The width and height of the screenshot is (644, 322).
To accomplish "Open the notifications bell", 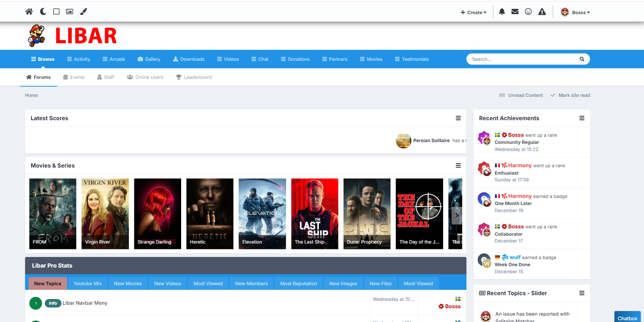I will [x=502, y=12].
